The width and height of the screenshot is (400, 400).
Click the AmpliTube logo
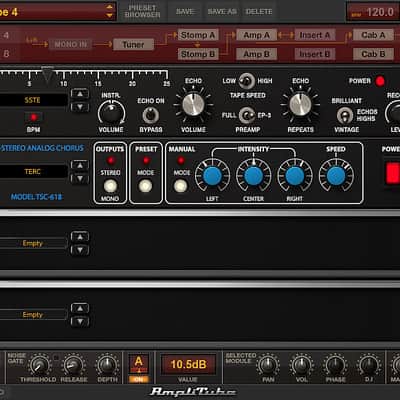(x=194, y=392)
